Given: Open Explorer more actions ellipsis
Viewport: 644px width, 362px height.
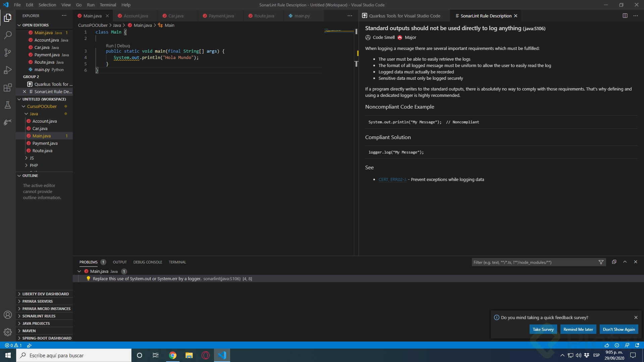Looking at the screenshot, I should point(64,16).
